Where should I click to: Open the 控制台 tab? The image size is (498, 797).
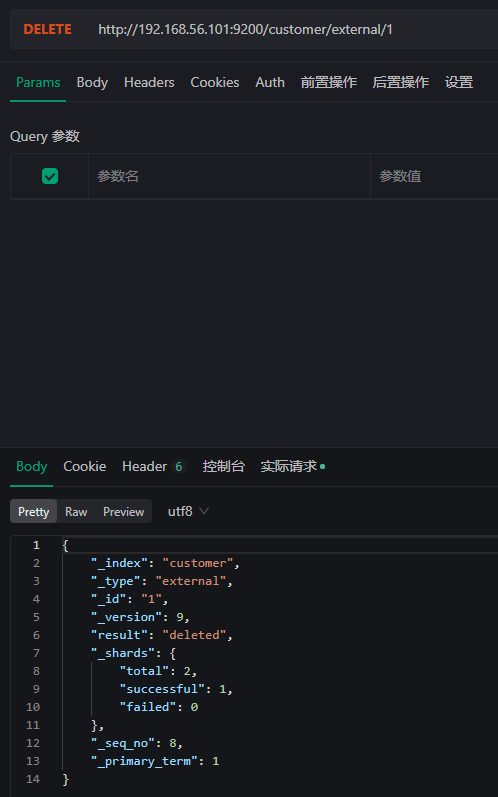[224, 466]
